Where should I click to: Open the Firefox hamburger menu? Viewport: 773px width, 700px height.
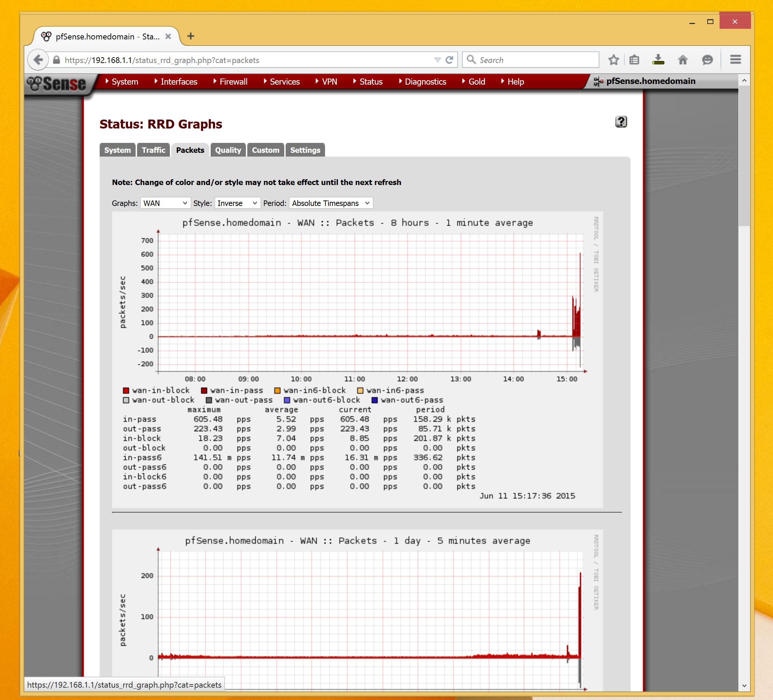(x=735, y=60)
